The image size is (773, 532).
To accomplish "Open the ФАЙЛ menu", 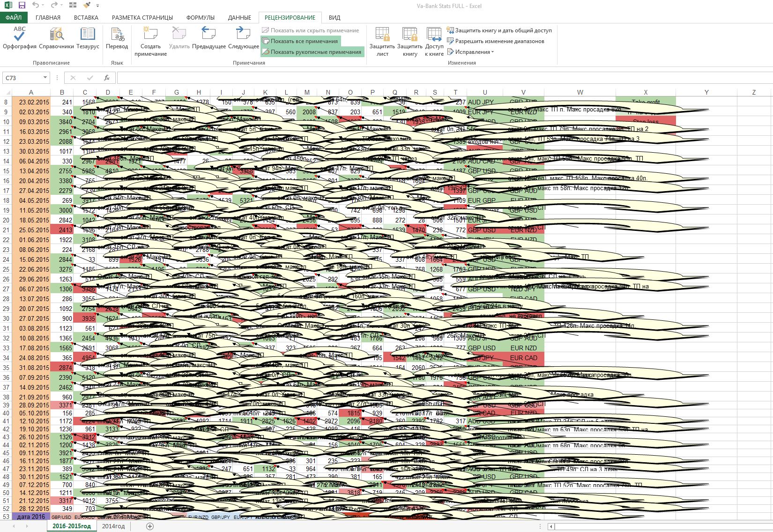I will click(14, 17).
